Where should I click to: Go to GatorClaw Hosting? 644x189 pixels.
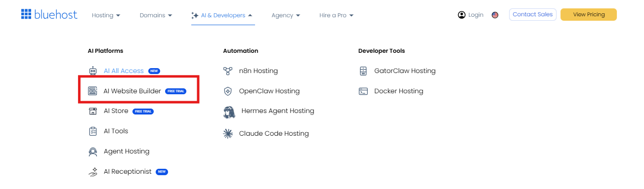(405, 71)
